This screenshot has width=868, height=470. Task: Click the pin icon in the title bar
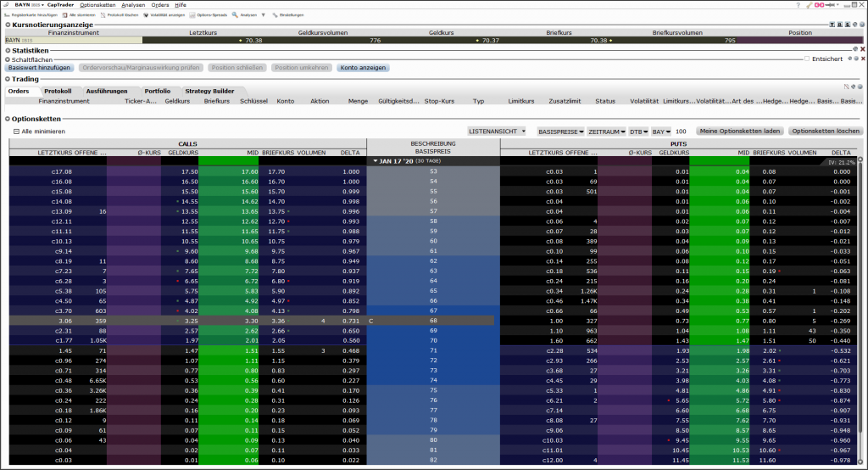tap(830, 5)
